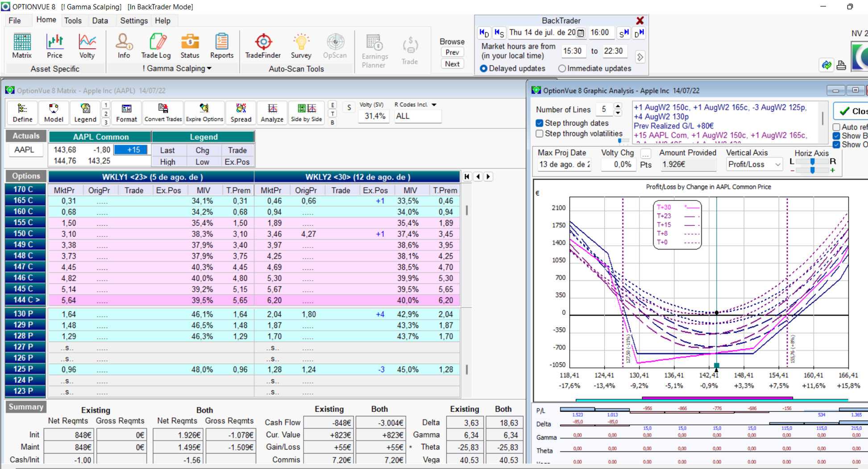Click the Options header button
The image size is (868, 469).
(26, 176)
